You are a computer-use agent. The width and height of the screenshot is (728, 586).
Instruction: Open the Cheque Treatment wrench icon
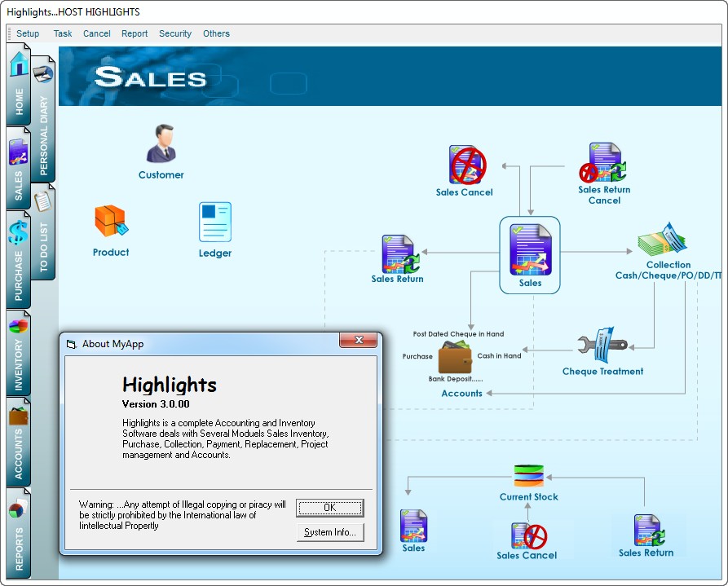(x=602, y=345)
